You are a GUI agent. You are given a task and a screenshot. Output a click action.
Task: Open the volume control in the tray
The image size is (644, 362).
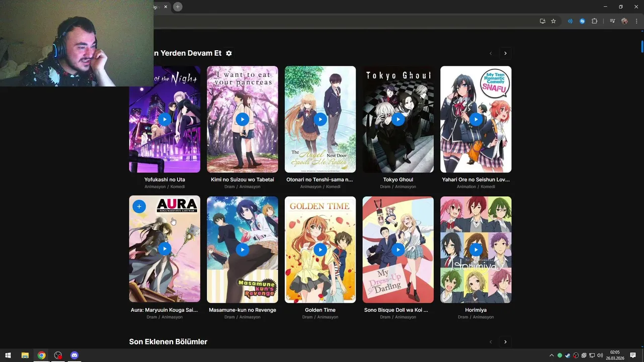(x=600, y=355)
